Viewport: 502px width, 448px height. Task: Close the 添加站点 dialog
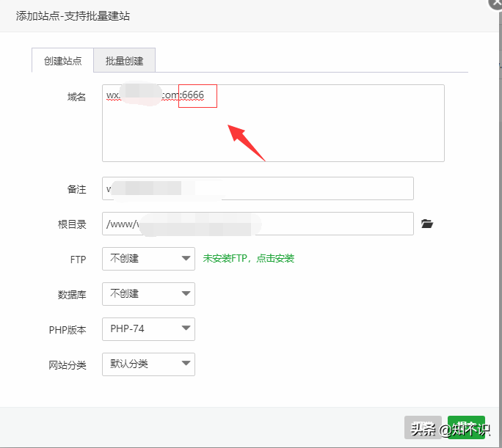click(x=496, y=3)
